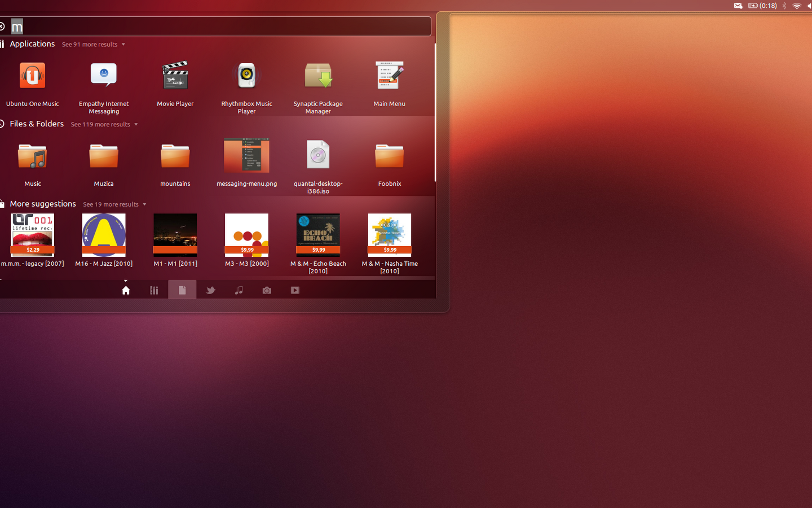Click inside the Dash search box
The image size is (812, 508).
pos(215,27)
